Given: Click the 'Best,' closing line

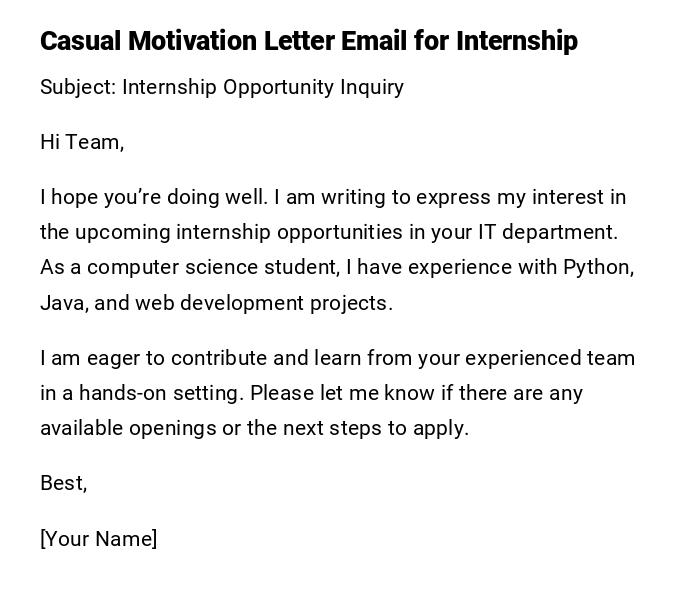Looking at the screenshot, I should pos(63,483).
